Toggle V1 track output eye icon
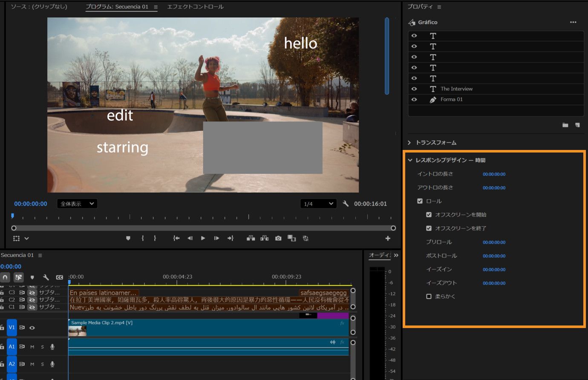 [x=32, y=328]
